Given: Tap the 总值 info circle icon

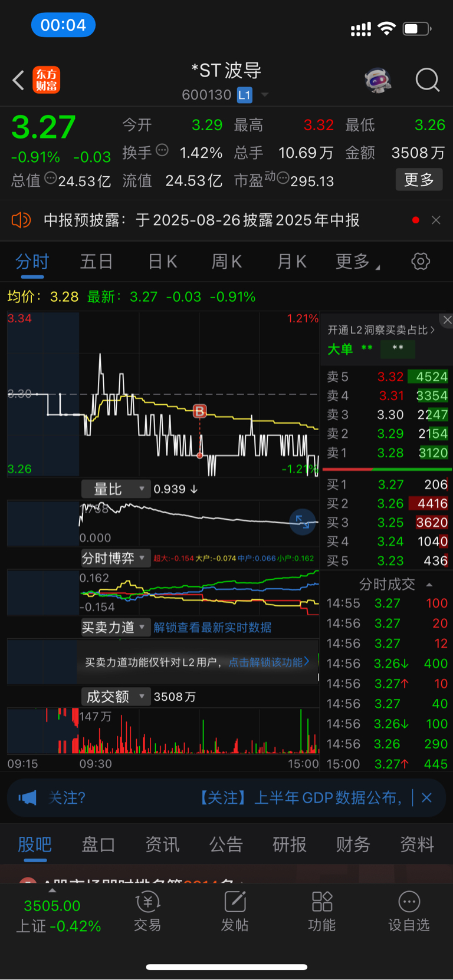Looking at the screenshot, I should [x=50, y=177].
